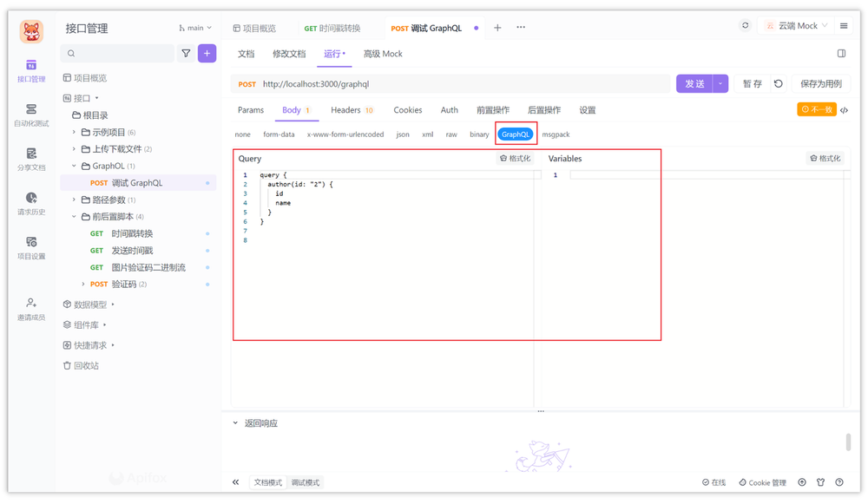Expand the 上传下载文件 folder

tap(74, 149)
